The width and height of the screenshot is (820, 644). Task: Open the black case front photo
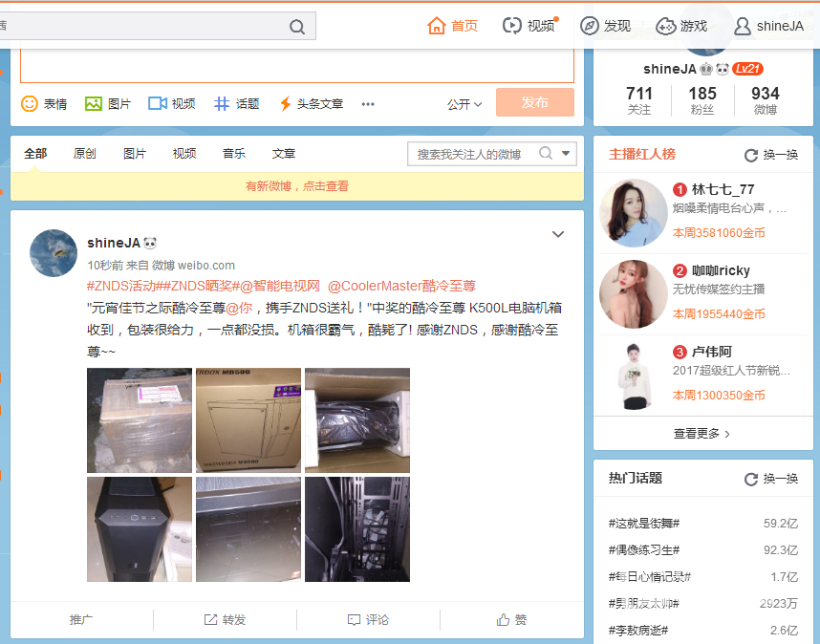140,529
